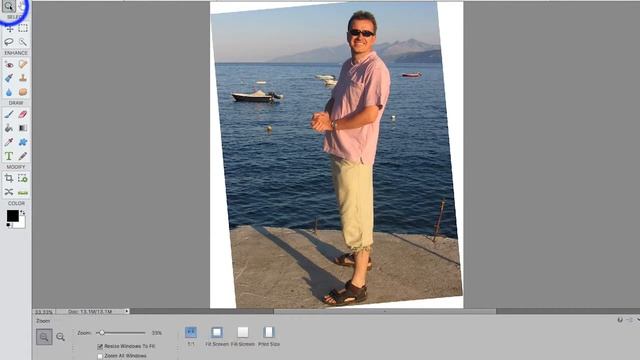Click the 33% zoom value field
Viewport: 640px width, 360px height.
(157, 333)
